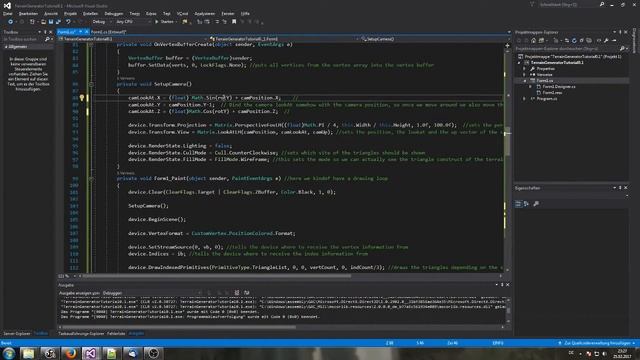This screenshot has width=640, height=360.
Task: Switch to the Form1.cs [Entwurf] tab
Action: [109, 32]
